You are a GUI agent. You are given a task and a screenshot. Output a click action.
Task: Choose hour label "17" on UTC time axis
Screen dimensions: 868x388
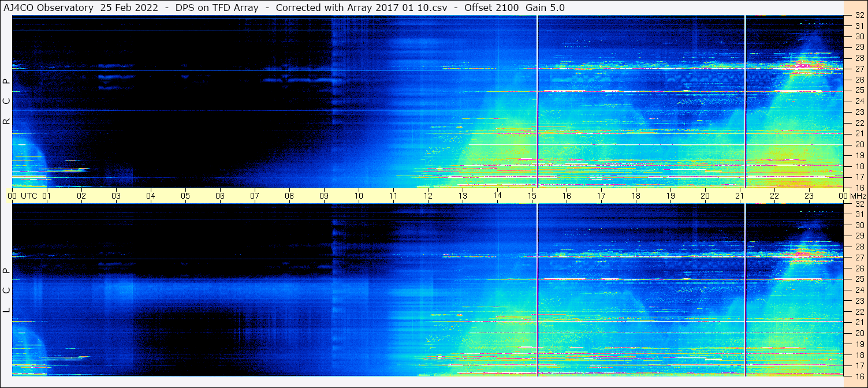[x=601, y=196]
